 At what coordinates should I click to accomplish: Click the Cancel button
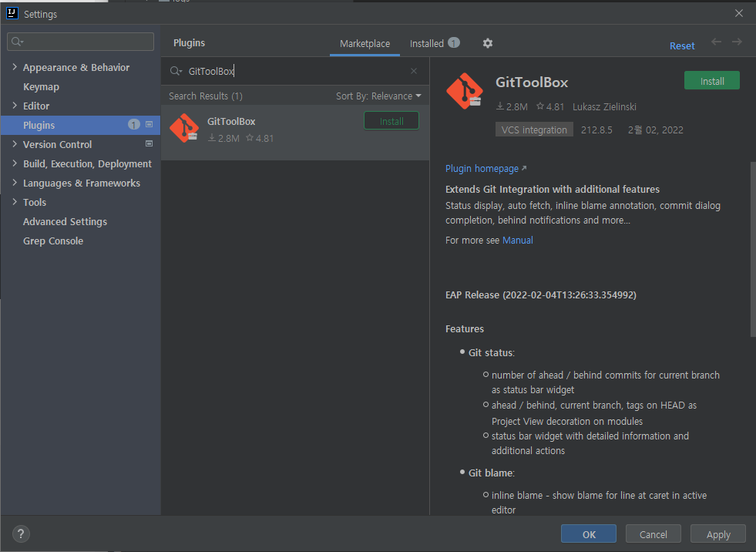pos(654,534)
